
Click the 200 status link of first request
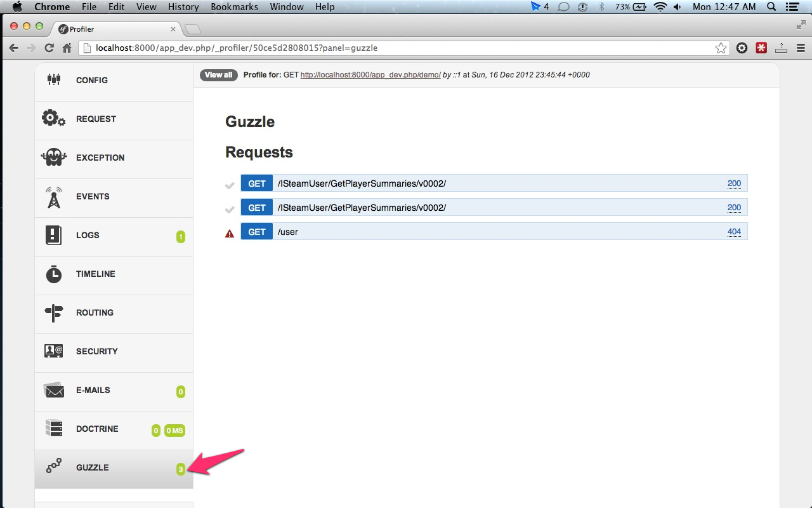pyautogui.click(x=734, y=184)
